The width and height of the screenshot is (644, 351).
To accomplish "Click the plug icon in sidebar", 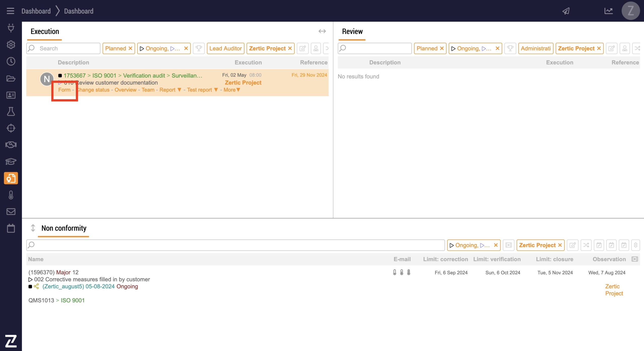I will click(x=11, y=28).
